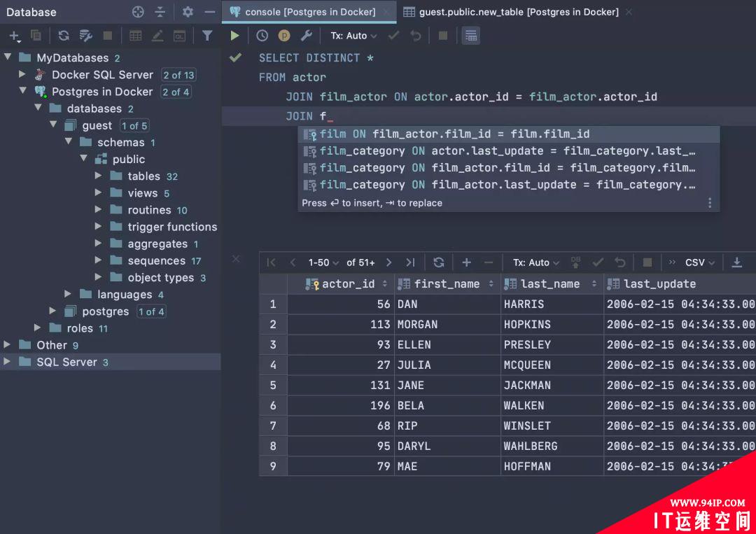Click Collapse All icon in Database panel

[160, 12]
